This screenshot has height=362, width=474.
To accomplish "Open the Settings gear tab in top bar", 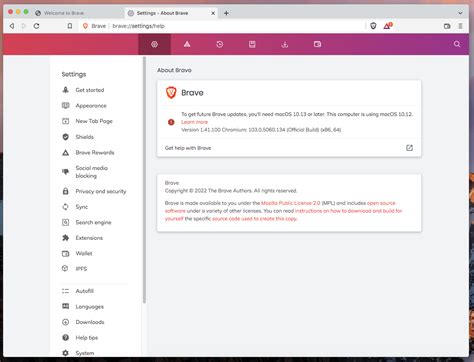I will 154,44.
